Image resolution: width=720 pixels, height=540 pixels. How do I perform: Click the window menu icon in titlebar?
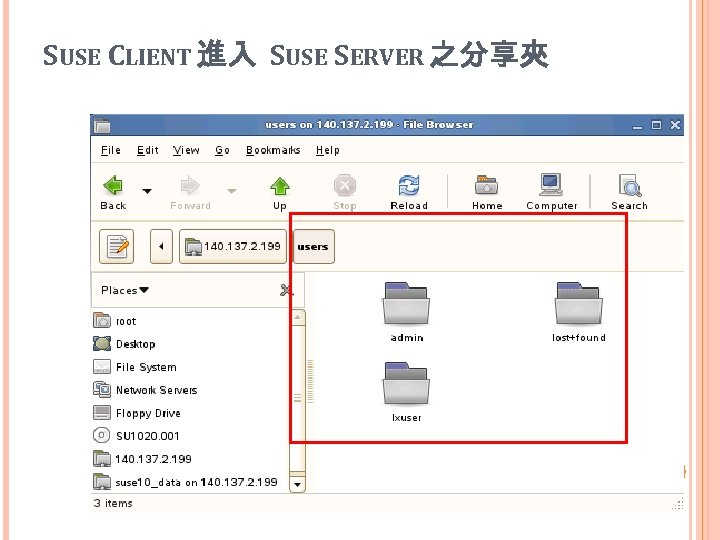102,125
